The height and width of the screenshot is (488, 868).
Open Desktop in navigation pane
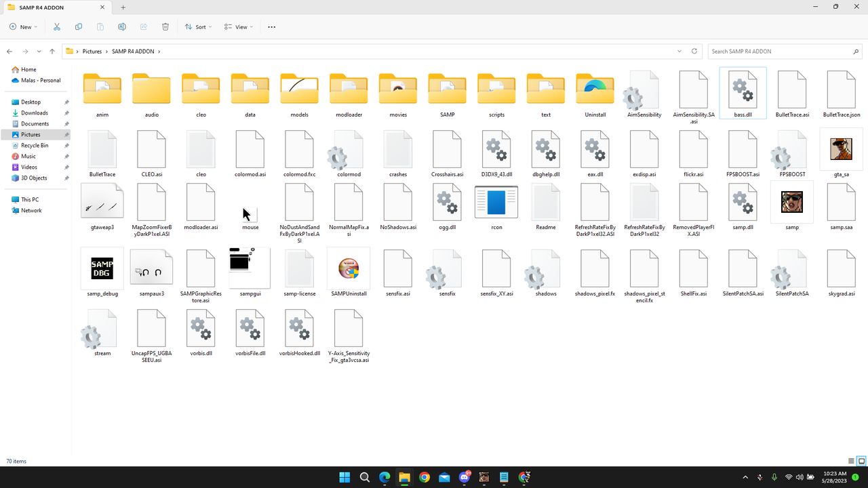tap(31, 102)
